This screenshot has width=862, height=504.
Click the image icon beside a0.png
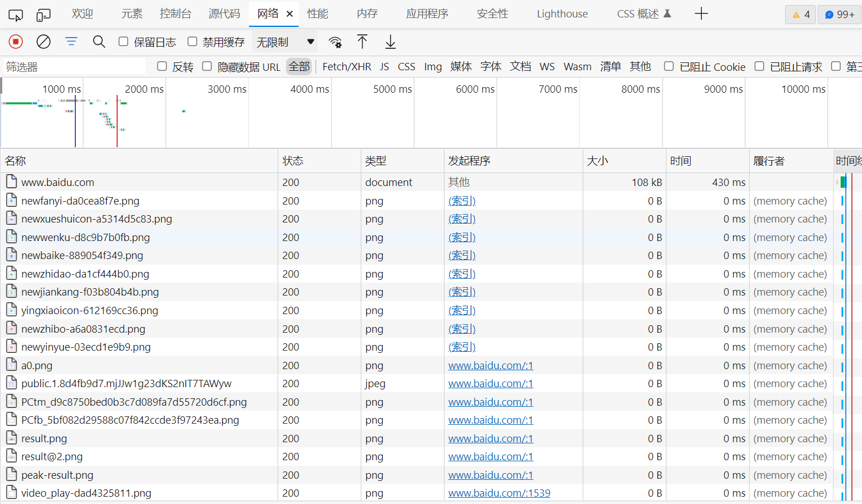[11, 365]
